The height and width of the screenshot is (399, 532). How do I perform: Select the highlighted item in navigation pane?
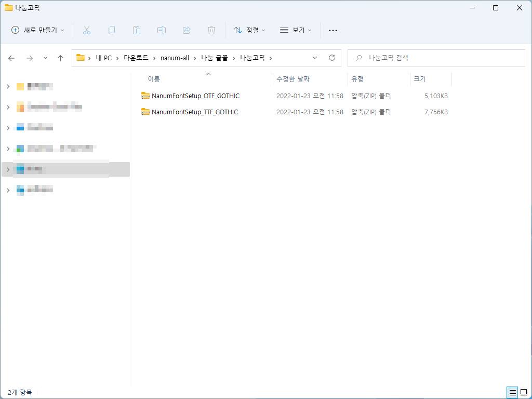click(x=66, y=169)
